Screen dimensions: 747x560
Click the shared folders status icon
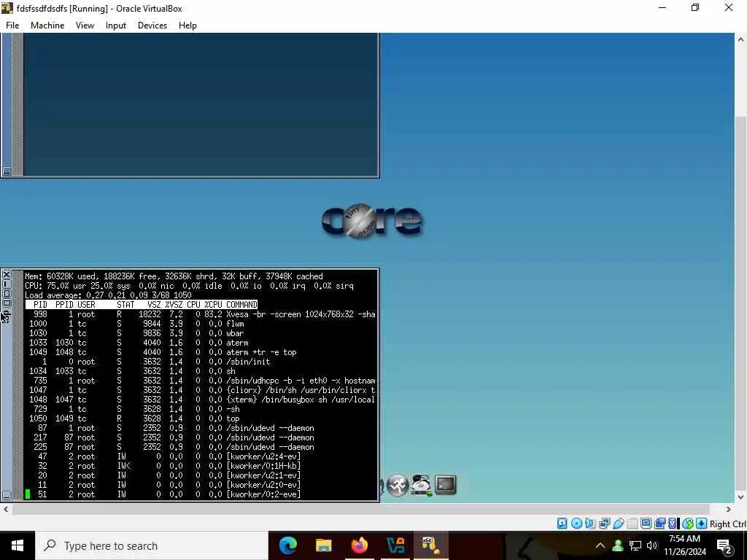coord(632,524)
